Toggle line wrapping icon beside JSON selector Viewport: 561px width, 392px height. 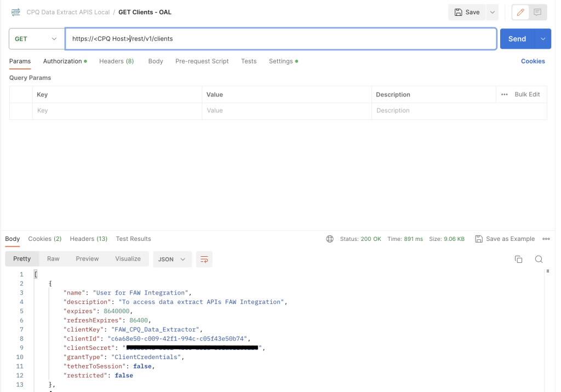(x=204, y=259)
